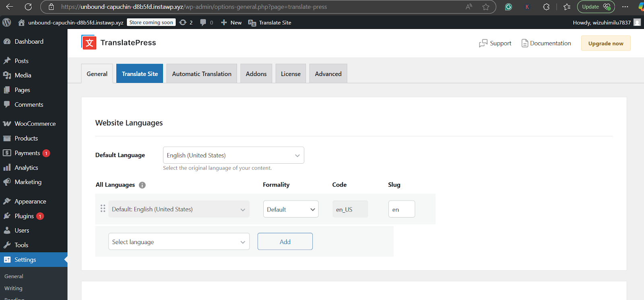Open Media in sidebar
This screenshot has height=300, width=644.
coord(23,75)
